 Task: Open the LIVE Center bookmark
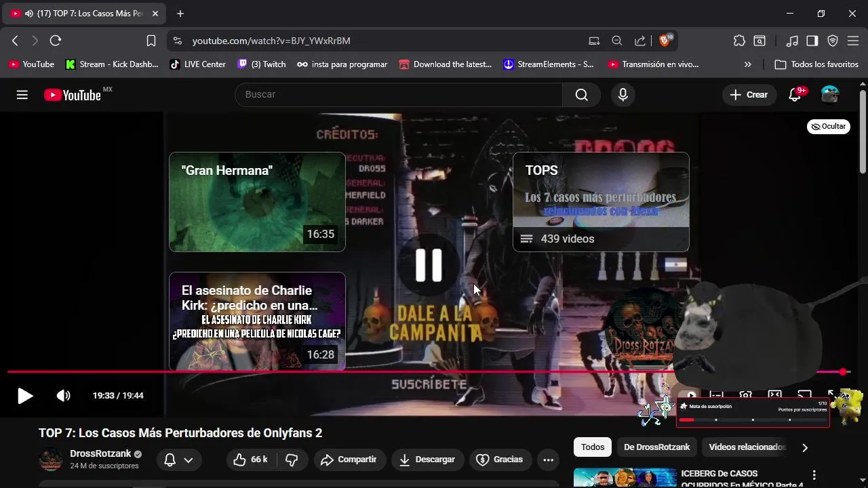pos(198,64)
